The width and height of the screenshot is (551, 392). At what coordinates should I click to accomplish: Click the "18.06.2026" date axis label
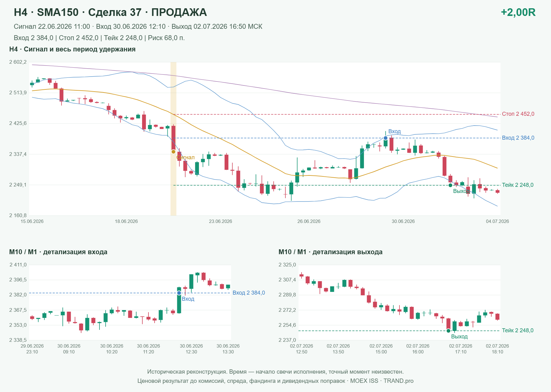[x=126, y=221]
